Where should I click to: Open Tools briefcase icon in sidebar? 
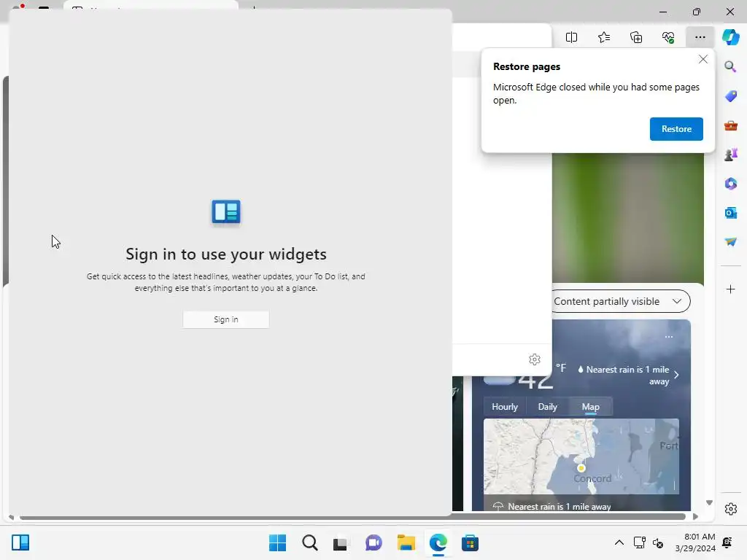730,125
